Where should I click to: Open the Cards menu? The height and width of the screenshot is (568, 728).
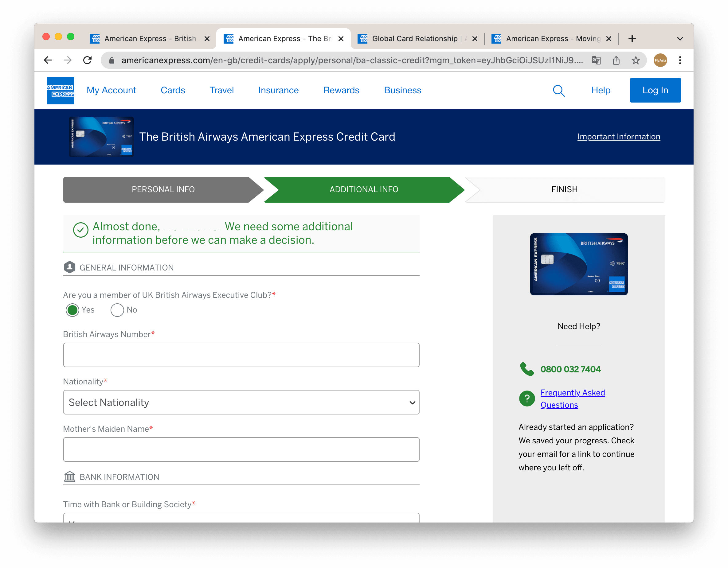173,90
